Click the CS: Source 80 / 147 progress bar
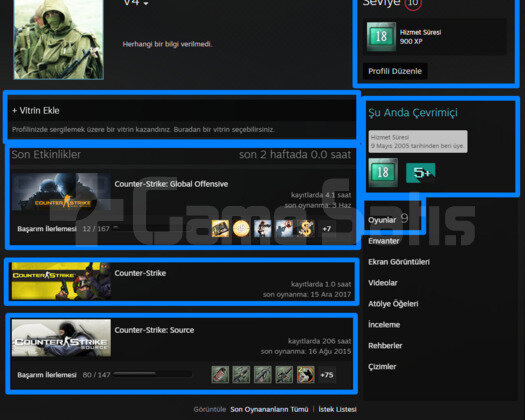Viewport: 525px width, 420px height. coord(152,374)
